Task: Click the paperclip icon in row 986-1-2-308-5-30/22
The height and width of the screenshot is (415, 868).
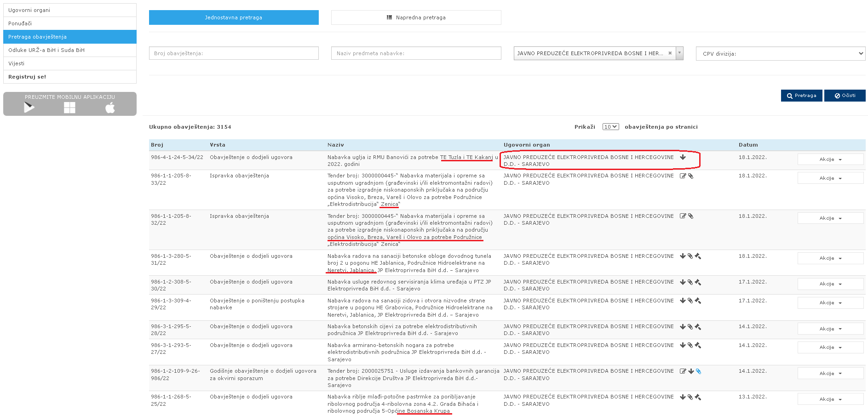Action: point(690,282)
